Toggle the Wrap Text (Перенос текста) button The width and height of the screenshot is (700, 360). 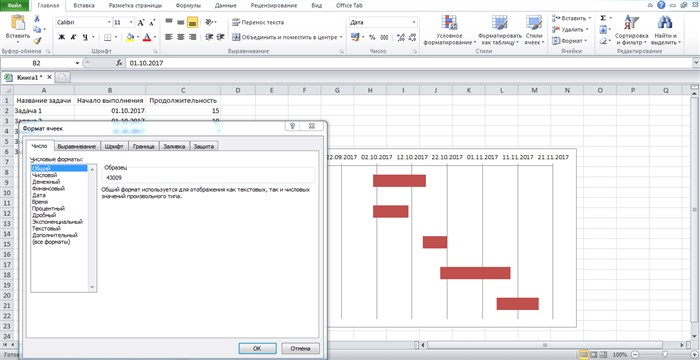pos(258,22)
